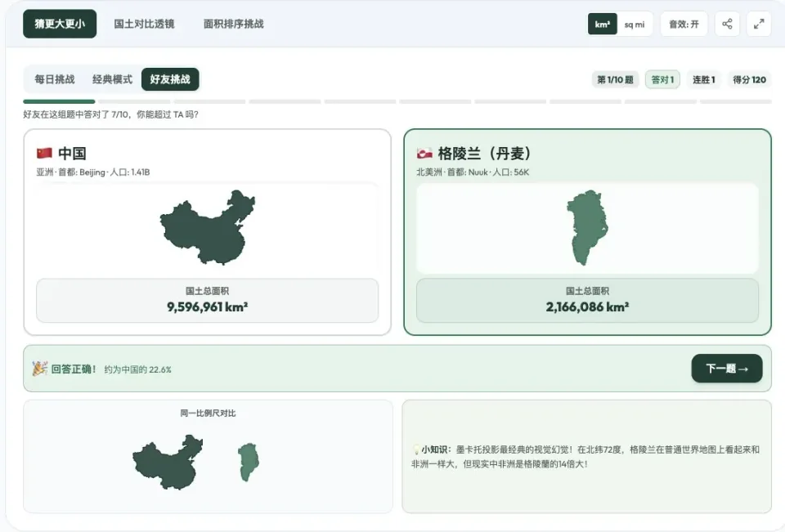This screenshot has height=532, width=785.
Task: Click the 得分 120 badge
Action: 749,79
